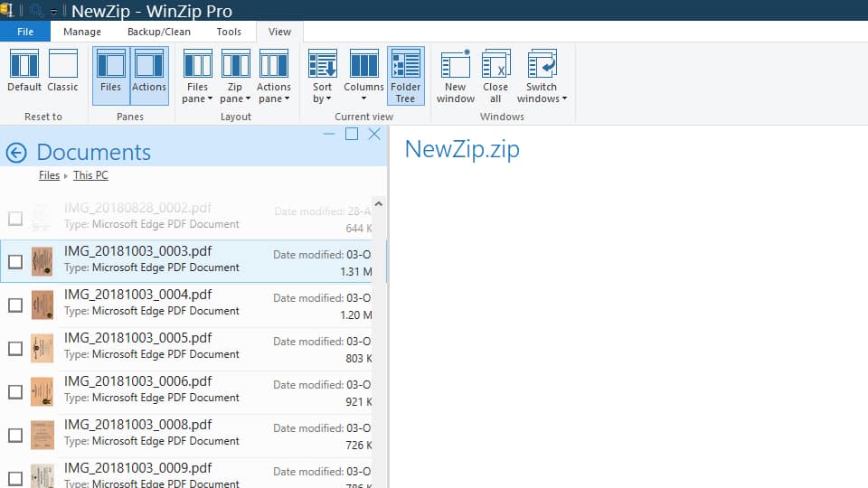Click the Documents folder heading
The width and height of the screenshot is (868, 488).
coord(93,152)
